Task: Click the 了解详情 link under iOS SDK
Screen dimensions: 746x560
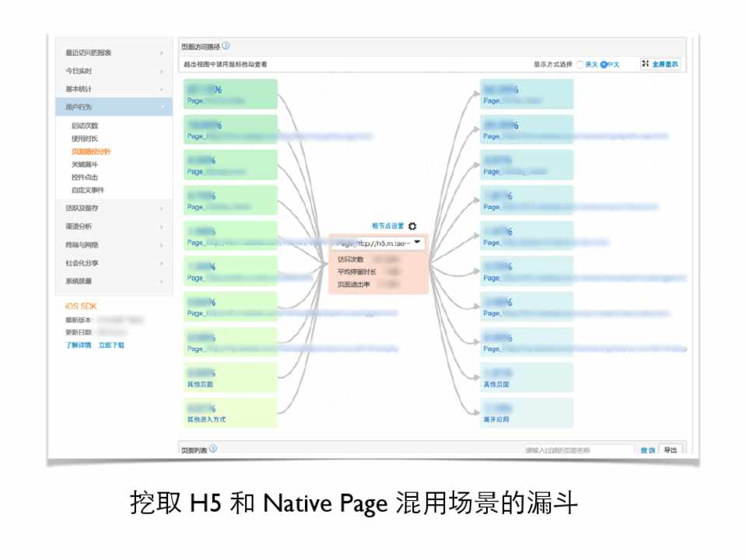Action: [78, 345]
